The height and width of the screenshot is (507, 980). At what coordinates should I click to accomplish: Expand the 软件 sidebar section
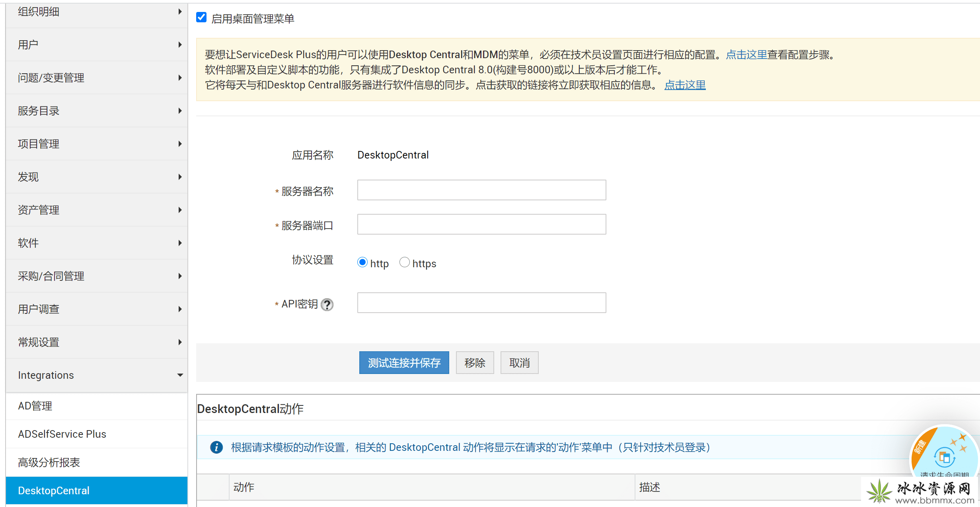[x=97, y=243]
